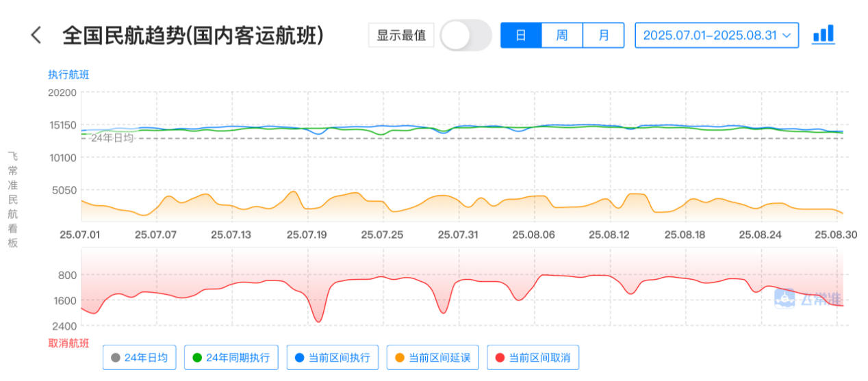
Task: Toggle the 24年同期执行 legend series
Action: 231,357
